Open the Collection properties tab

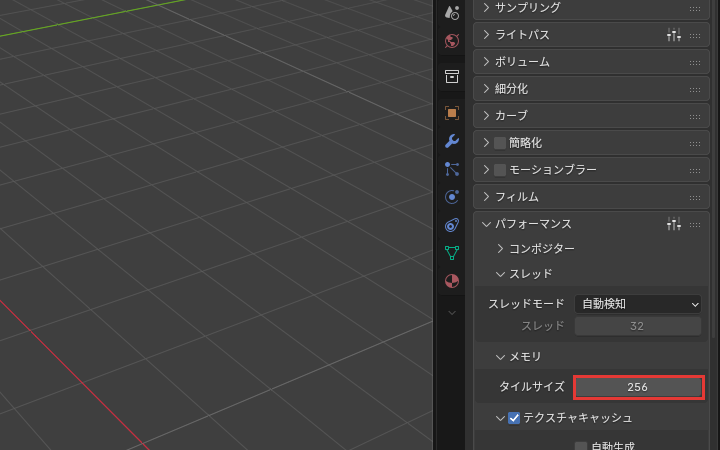(452, 76)
